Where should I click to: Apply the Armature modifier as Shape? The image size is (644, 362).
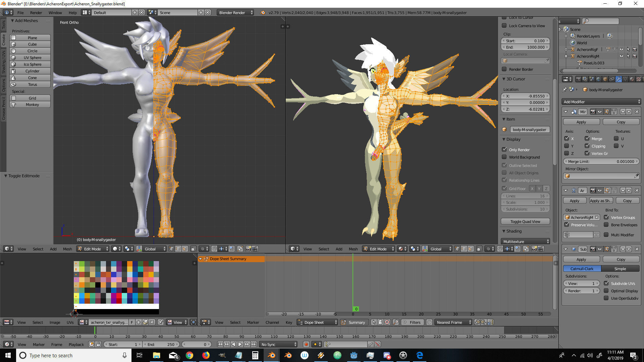click(601, 200)
